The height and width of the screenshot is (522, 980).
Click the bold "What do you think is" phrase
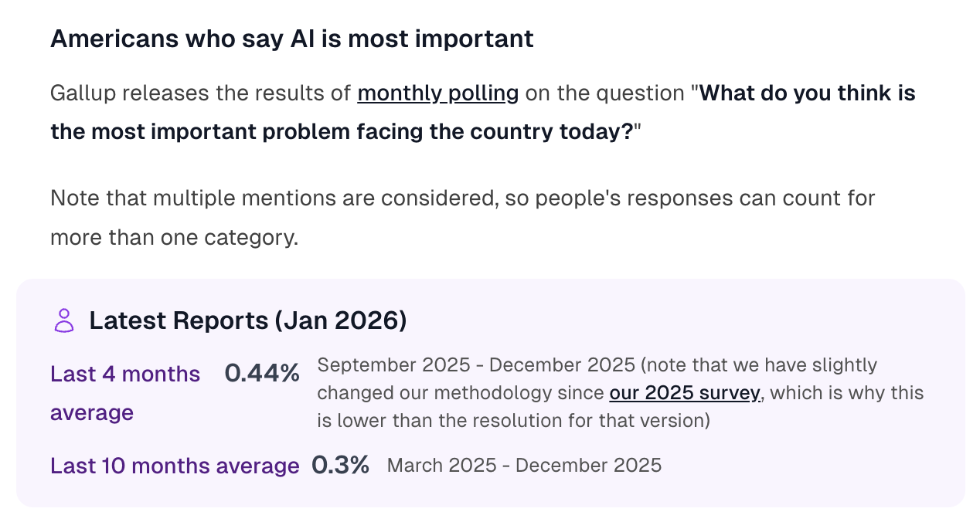807,93
